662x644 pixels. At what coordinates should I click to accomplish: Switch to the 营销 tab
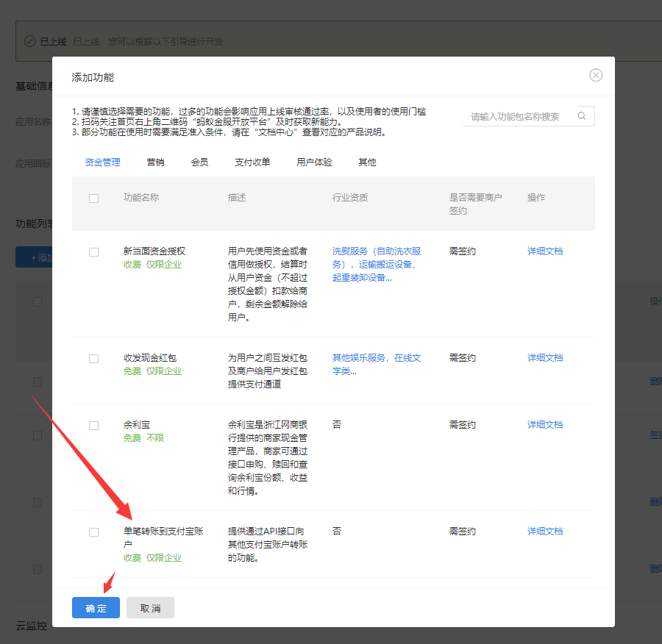coord(155,162)
